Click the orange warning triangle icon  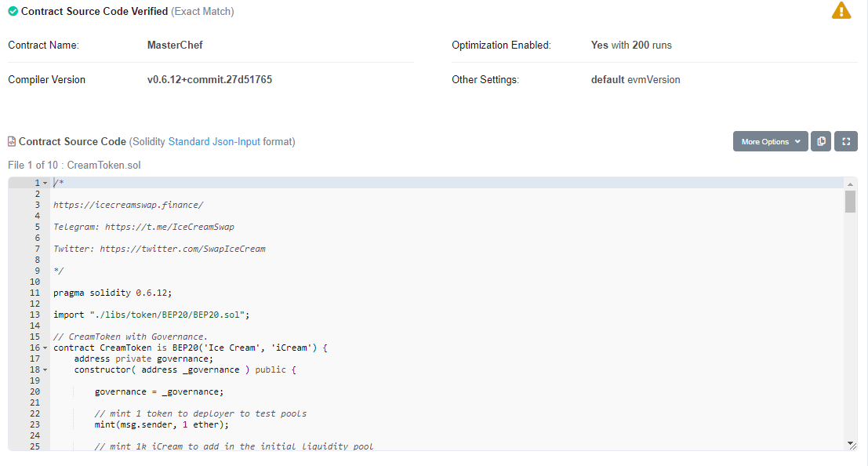click(841, 10)
